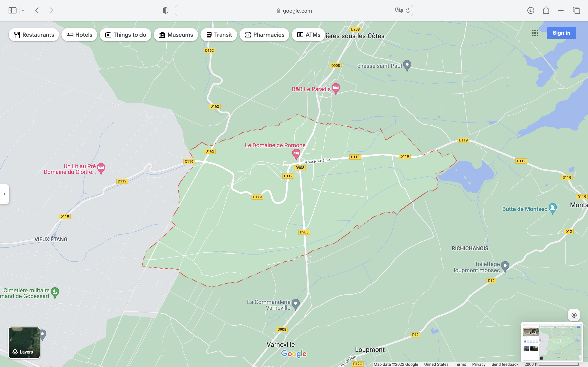Open the Safari downloads icon
The height and width of the screenshot is (367, 588).
pos(530,10)
